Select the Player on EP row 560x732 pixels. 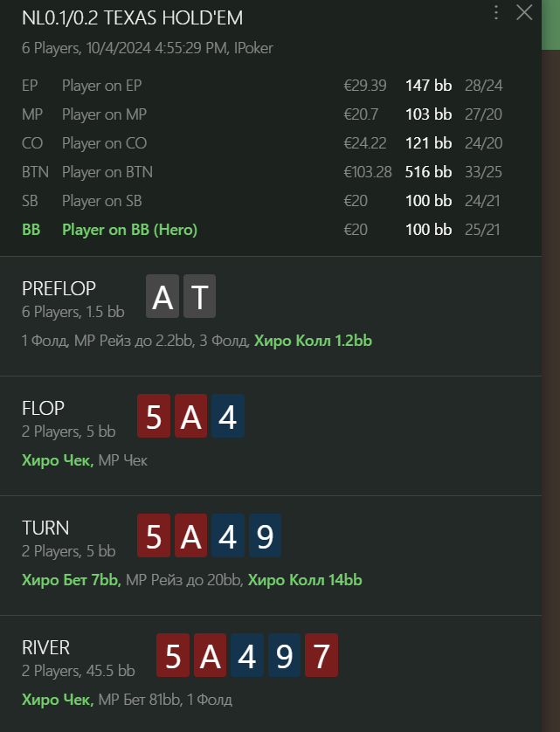pyautogui.click(x=101, y=86)
